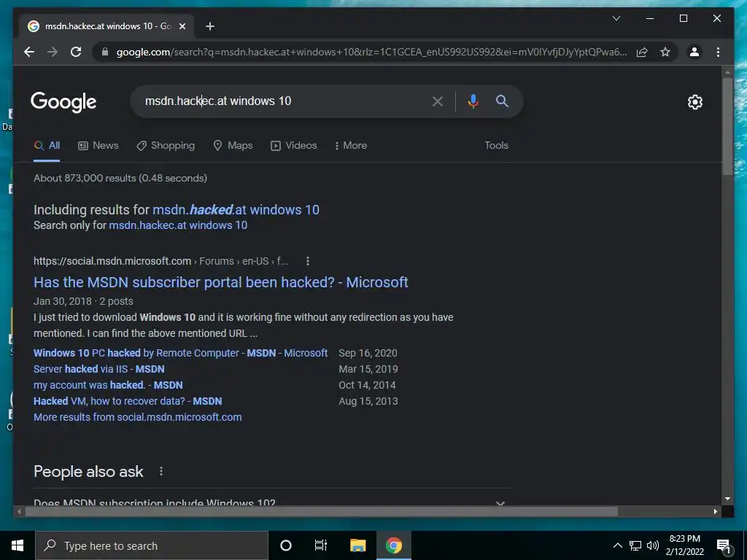Open the Chrome three-dot menu

718,52
